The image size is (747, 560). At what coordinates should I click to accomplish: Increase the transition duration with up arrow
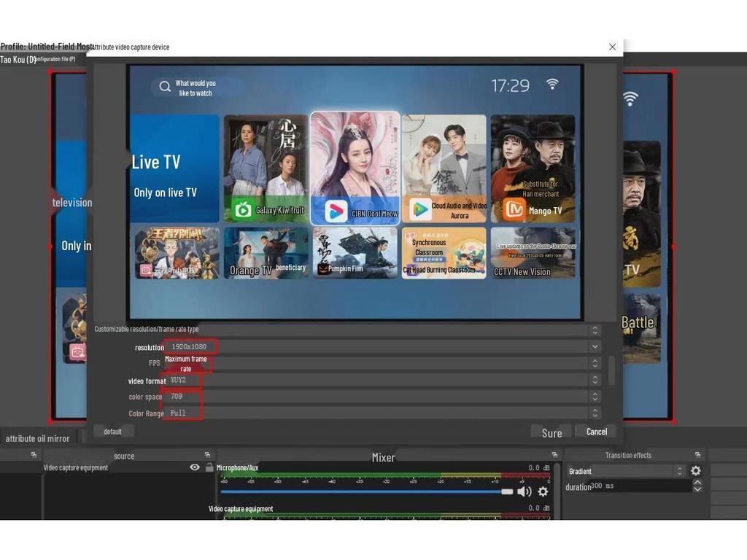[697, 483]
